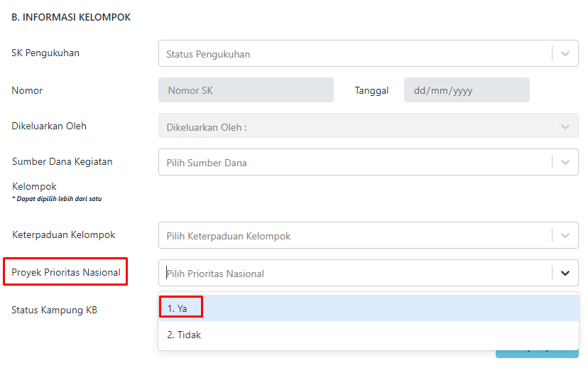Screen dimensions: 588x378
Task: Select option 2. Tidak
Action: [369, 335]
